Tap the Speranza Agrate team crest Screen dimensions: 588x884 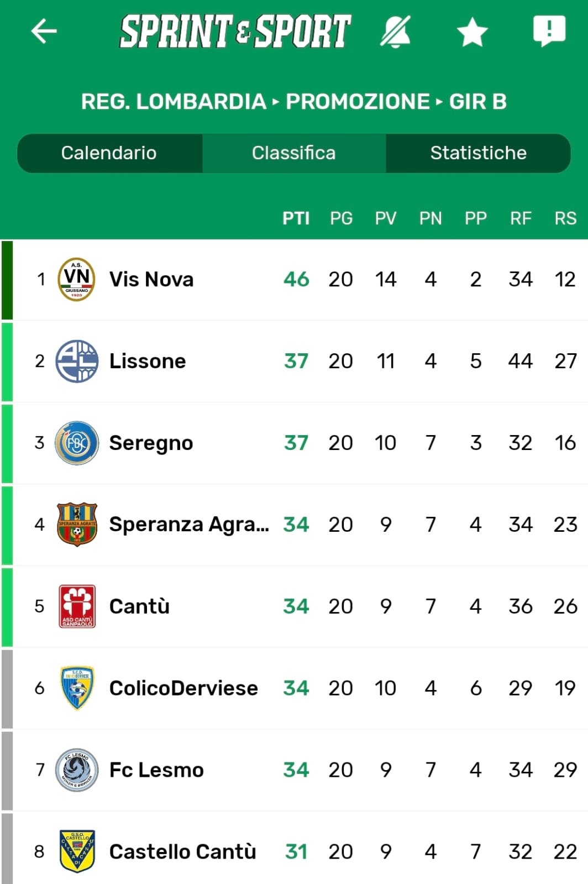[77, 524]
